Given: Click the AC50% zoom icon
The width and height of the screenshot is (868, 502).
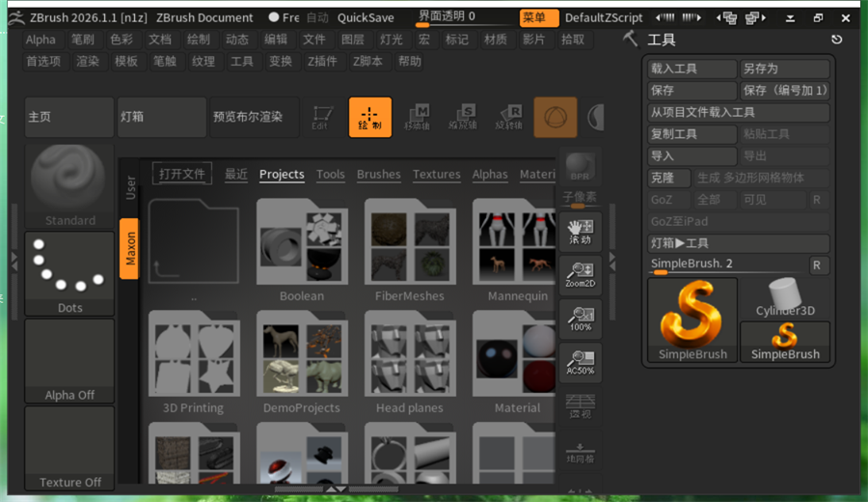Looking at the screenshot, I should point(581,363).
